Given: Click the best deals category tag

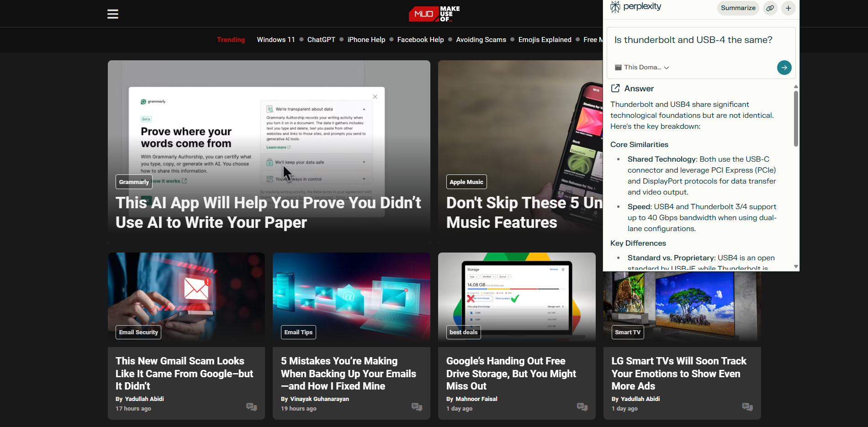Looking at the screenshot, I should pyautogui.click(x=464, y=332).
